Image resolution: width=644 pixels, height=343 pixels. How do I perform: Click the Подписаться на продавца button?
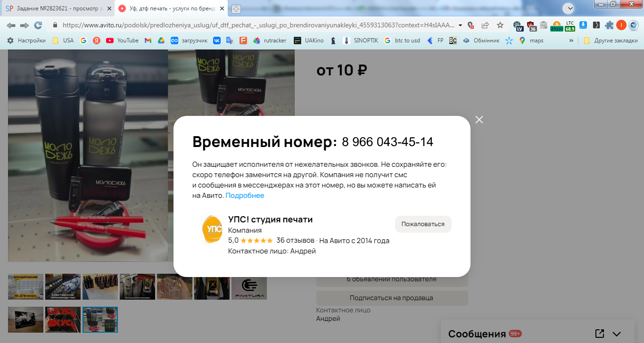(392, 298)
